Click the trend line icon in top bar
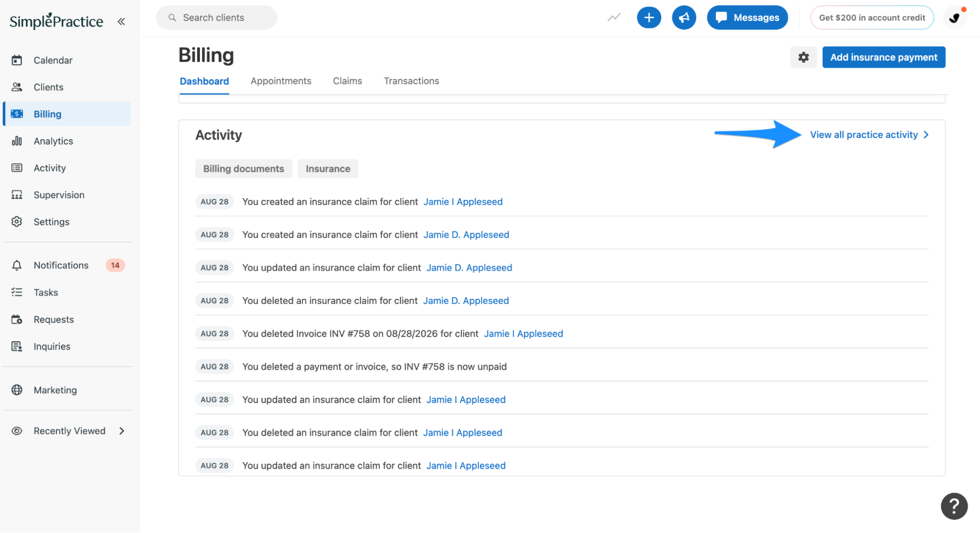This screenshot has height=533, width=980. pyautogui.click(x=614, y=18)
